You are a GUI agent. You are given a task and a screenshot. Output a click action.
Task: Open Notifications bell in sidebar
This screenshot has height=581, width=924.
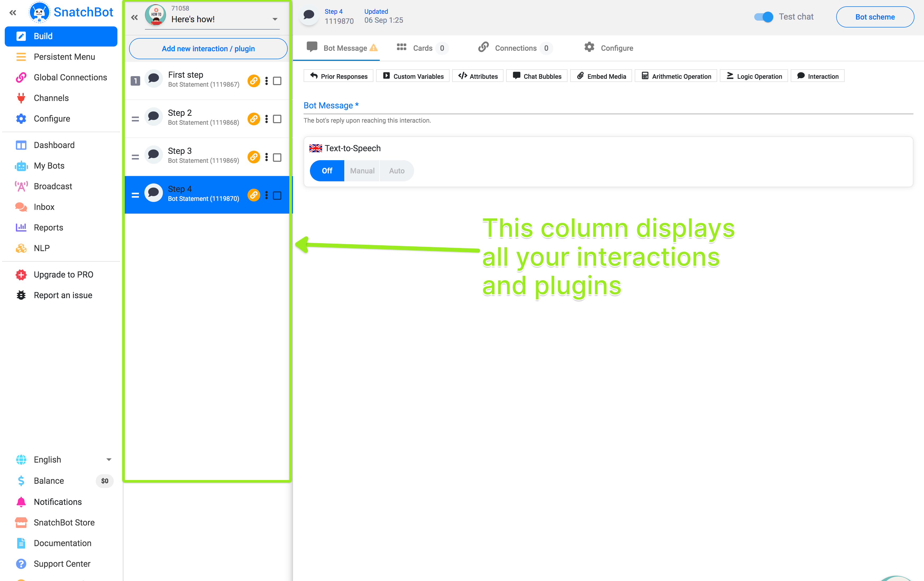click(21, 502)
